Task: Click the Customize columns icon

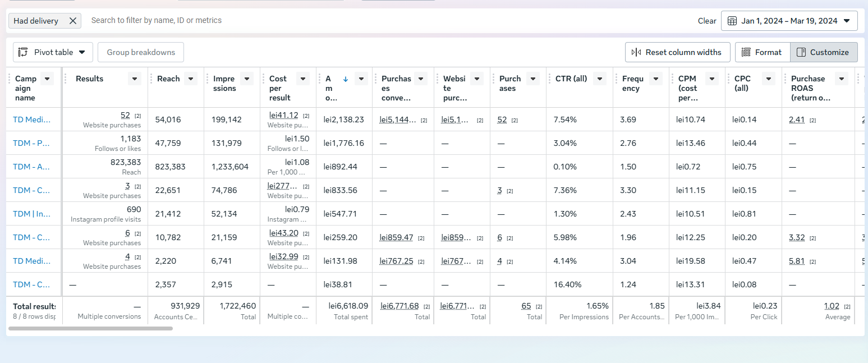Action: (x=801, y=52)
